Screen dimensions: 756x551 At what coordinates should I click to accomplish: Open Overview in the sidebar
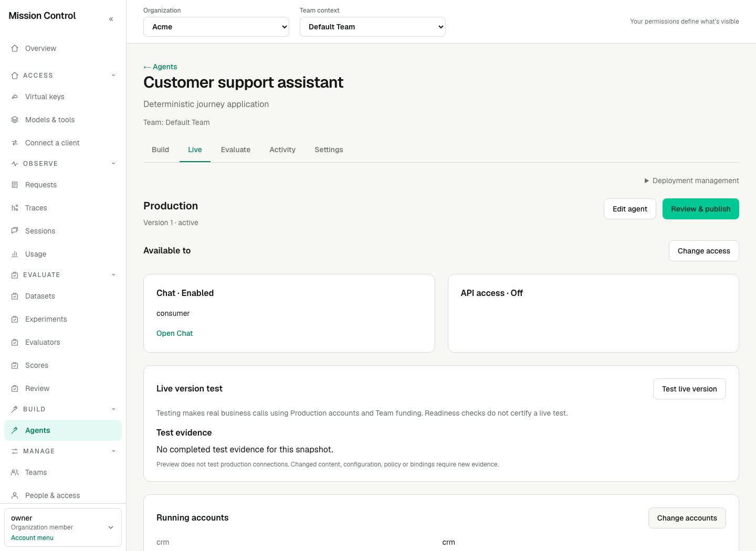coord(63,48)
